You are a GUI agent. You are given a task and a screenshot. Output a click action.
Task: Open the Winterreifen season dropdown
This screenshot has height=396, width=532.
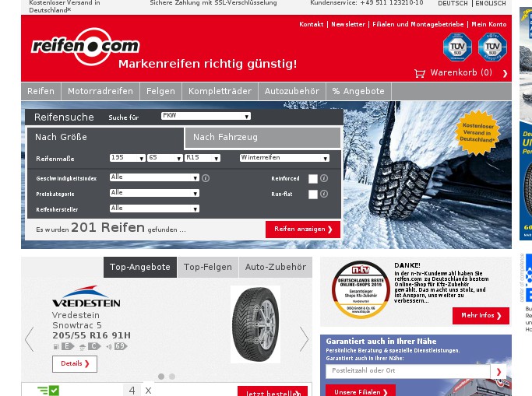[x=284, y=158]
